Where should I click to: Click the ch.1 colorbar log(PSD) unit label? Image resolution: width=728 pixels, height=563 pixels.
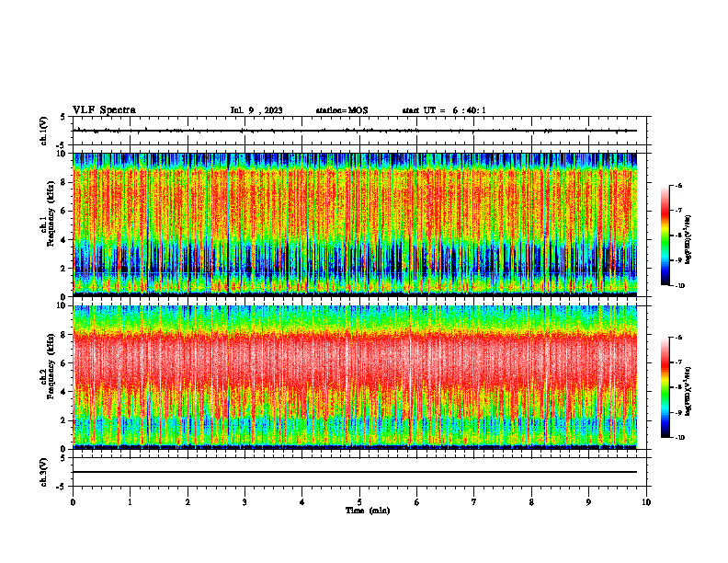(688, 240)
